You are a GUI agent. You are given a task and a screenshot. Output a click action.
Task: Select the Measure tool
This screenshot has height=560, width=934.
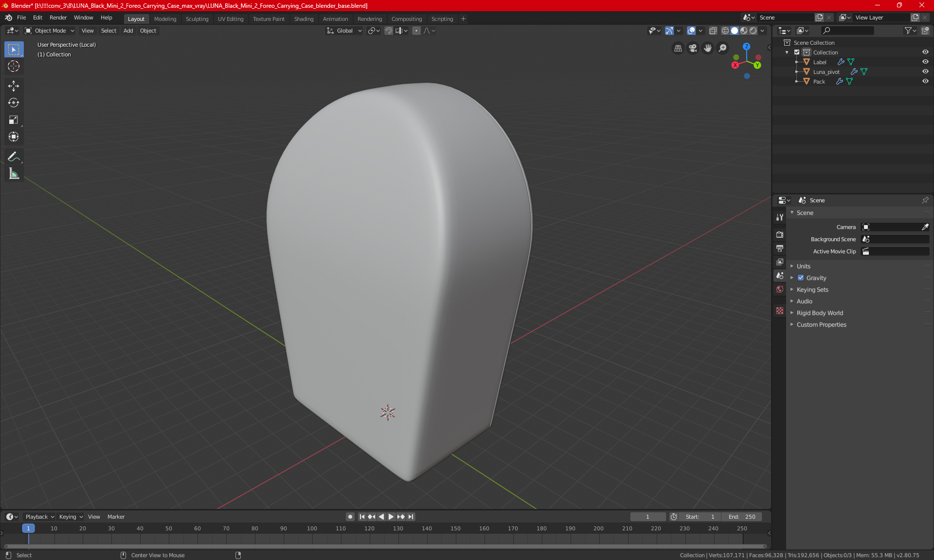(x=14, y=174)
